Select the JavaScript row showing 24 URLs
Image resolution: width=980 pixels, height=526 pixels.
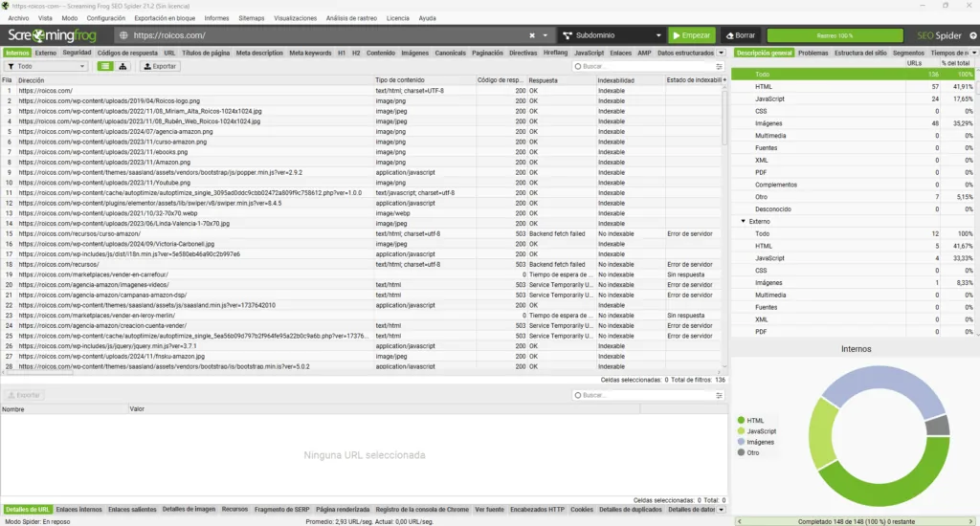click(853, 99)
